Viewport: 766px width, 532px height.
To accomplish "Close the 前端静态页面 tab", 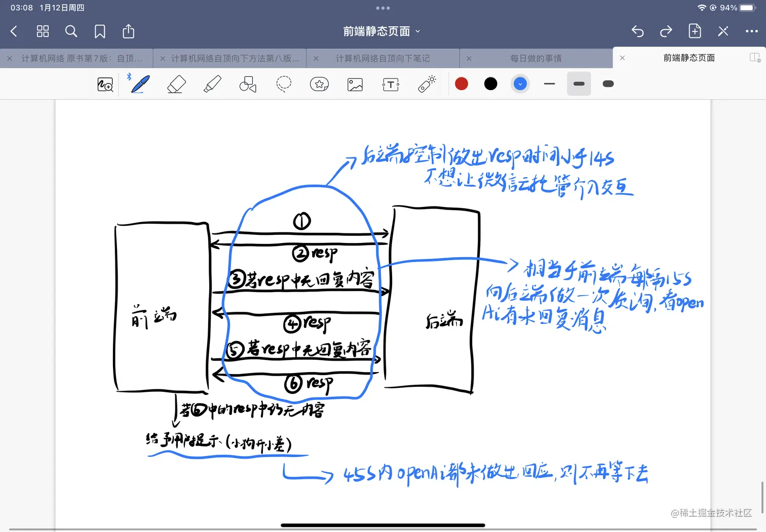I will click(x=622, y=58).
